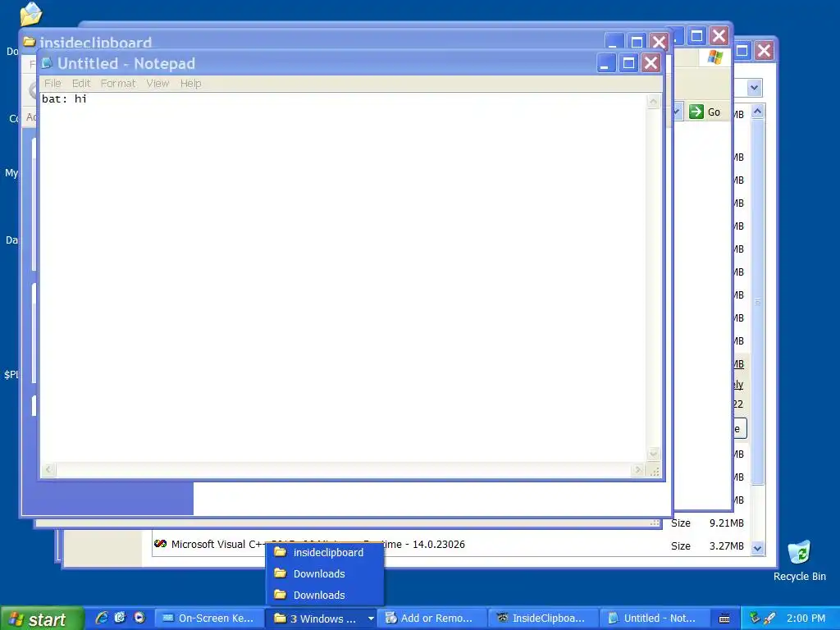Close the insideclipboard folder window
Viewport: 840px width, 630px height.
659,42
